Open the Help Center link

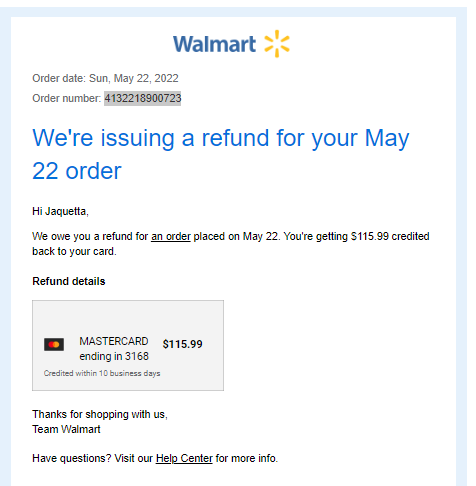(184, 458)
